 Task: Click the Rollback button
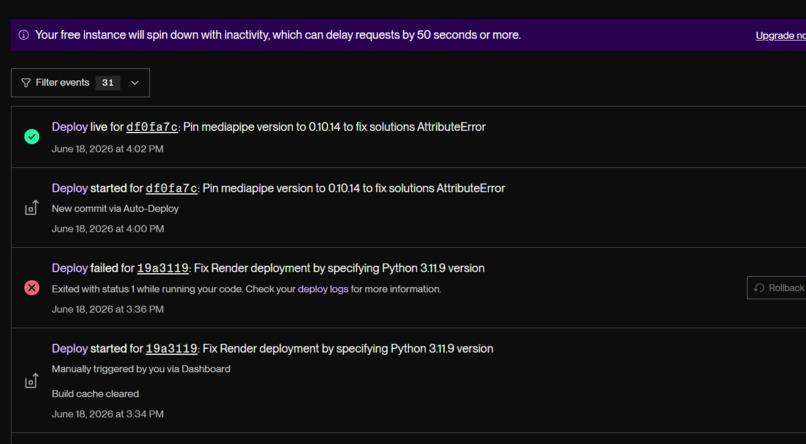pyautogui.click(x=777, y=288)
